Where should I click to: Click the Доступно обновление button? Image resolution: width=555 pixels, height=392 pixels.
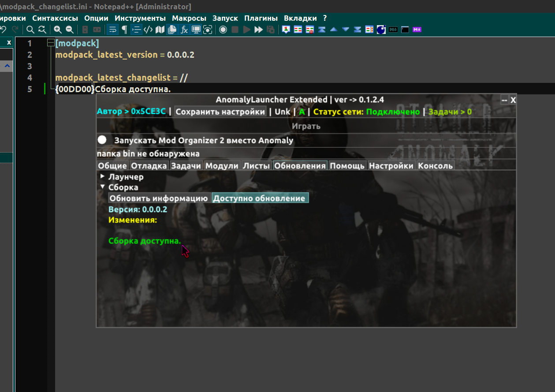pyautogui.click(x=260, y=198)
